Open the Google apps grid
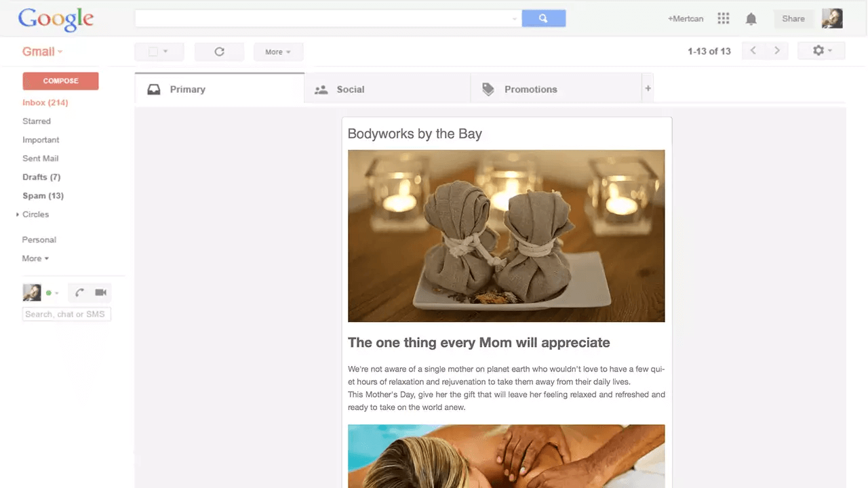The width and height of the screenshot is (868, 488). pos(724,19)
